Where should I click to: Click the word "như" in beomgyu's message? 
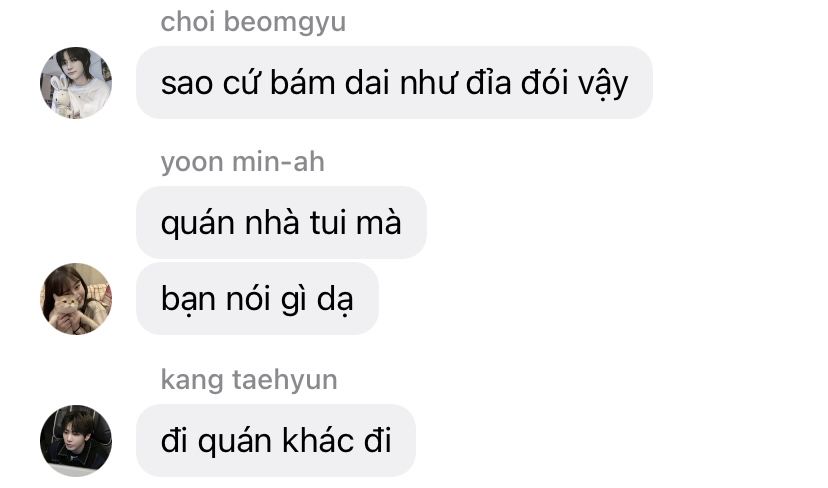click(x=427, y=83)
